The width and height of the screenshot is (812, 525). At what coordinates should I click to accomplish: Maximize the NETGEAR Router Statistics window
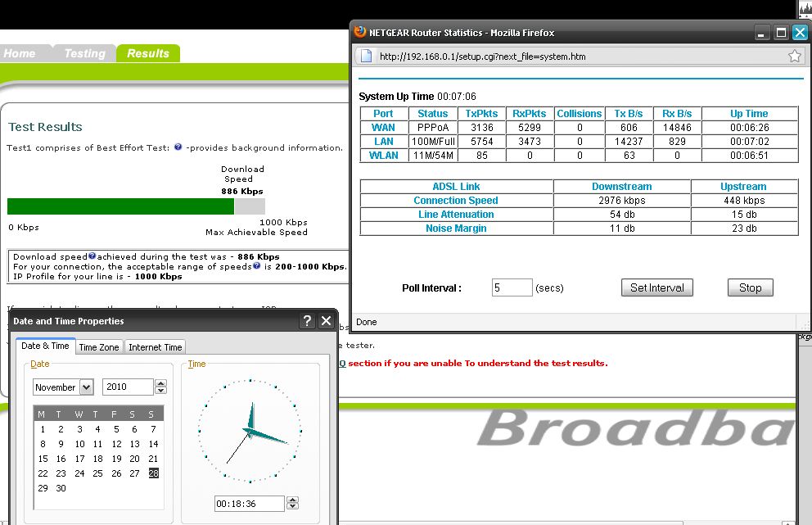tap(781, 33)
